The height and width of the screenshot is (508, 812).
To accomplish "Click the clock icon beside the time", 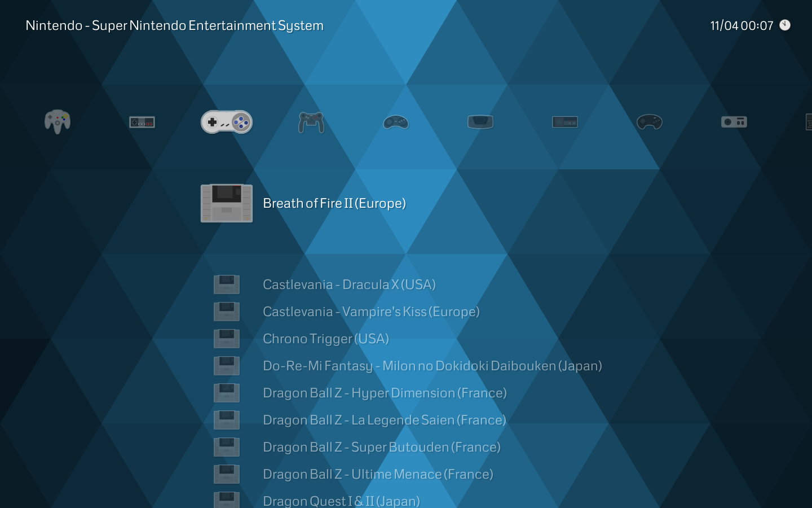I will (x=785, y=25).
